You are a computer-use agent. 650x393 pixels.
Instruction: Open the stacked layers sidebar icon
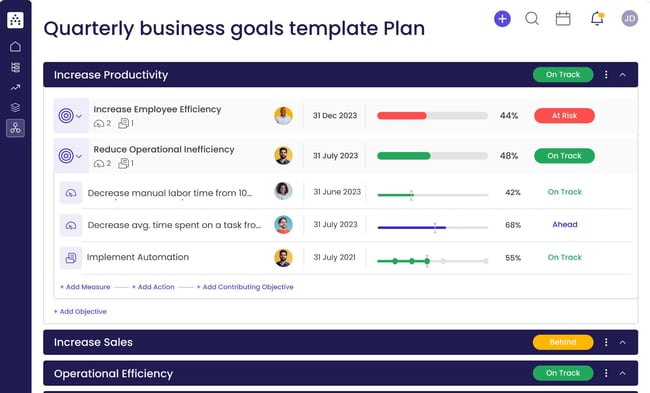pyautogui.click(x=15, y=107)
